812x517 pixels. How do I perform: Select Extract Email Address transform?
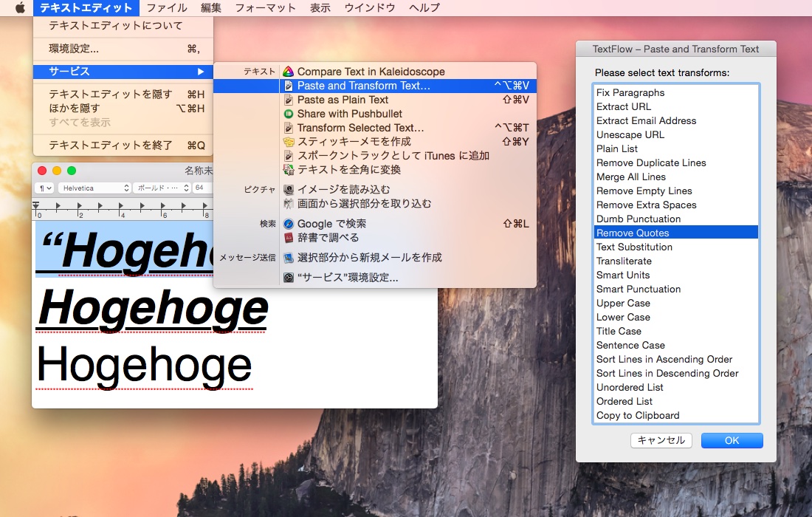tap(675, 120)
